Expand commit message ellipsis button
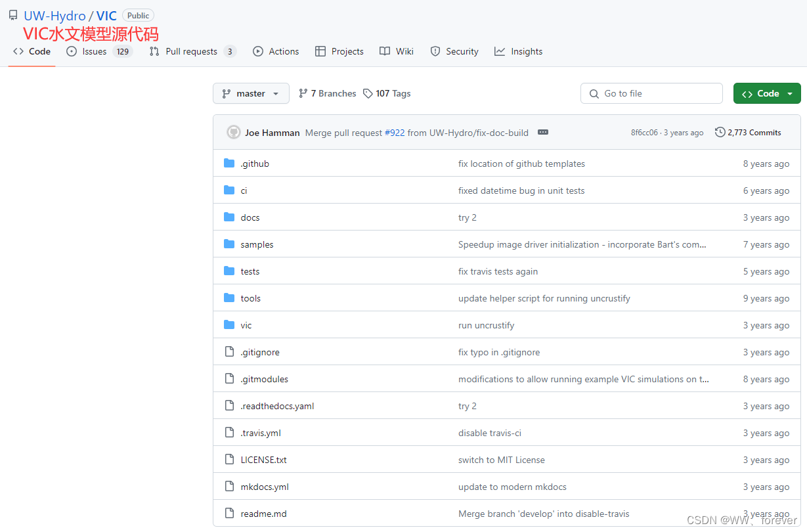The width and height of the screenshot is (807, 532). click(542, 132)
